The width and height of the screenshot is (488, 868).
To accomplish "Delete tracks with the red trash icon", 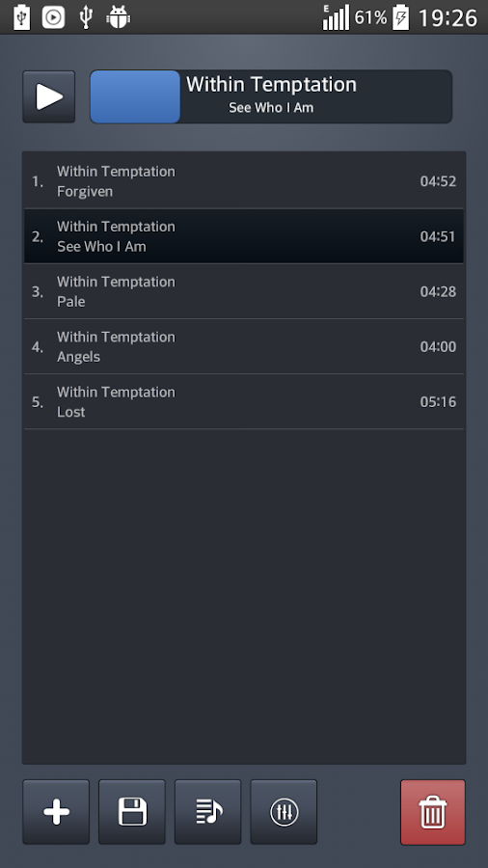I will pos(433,812).
